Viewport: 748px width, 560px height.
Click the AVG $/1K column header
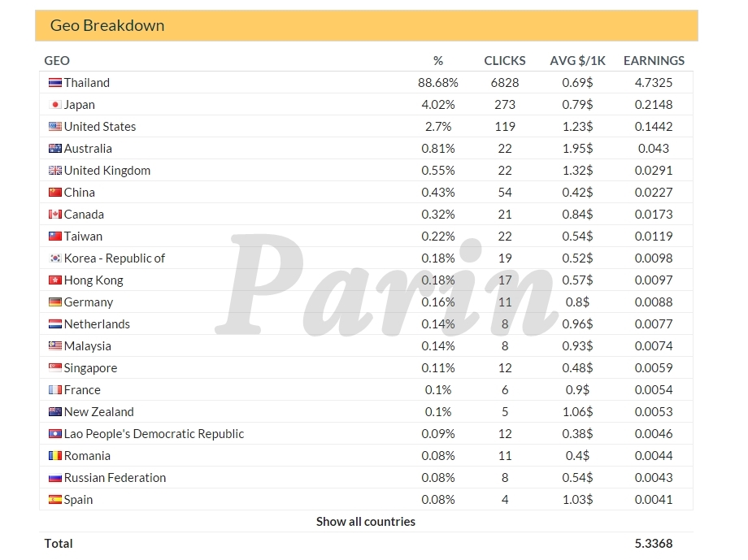click(x=577, y=61)
